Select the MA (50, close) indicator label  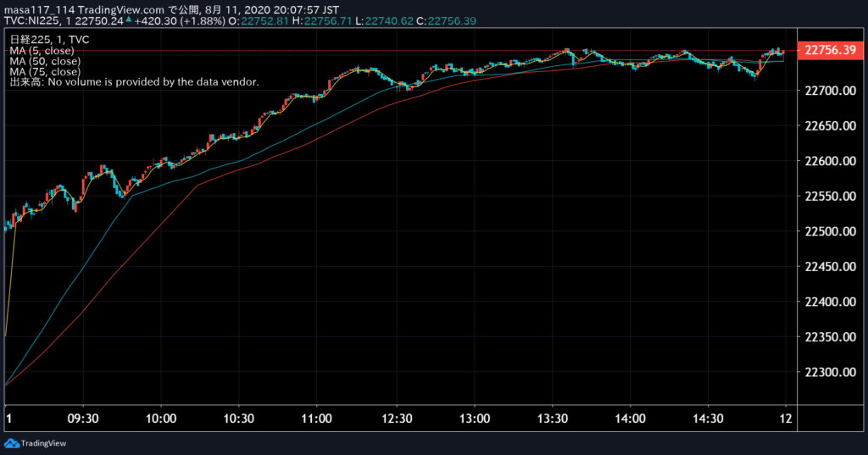[45, 61]
